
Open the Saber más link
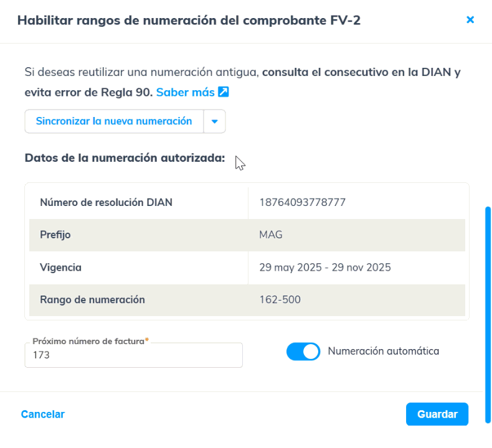click(x=185, y=92)
